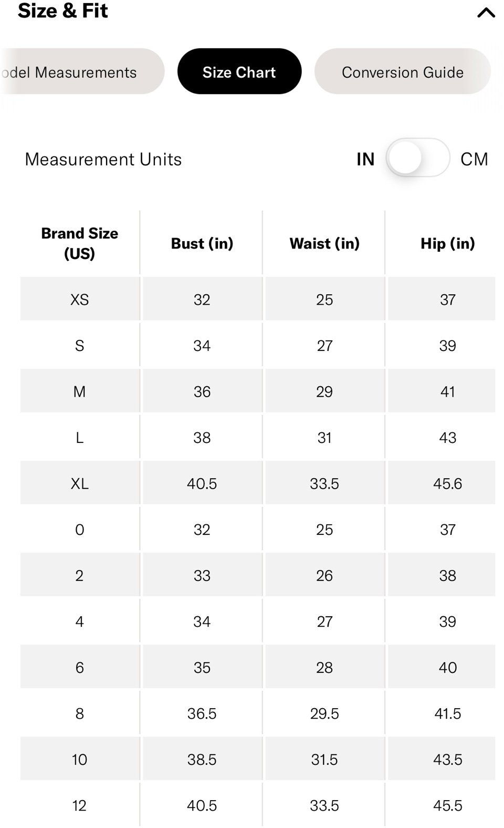Select the Size Chart tab
Screen dimensions: 504x828
point(239,71)
